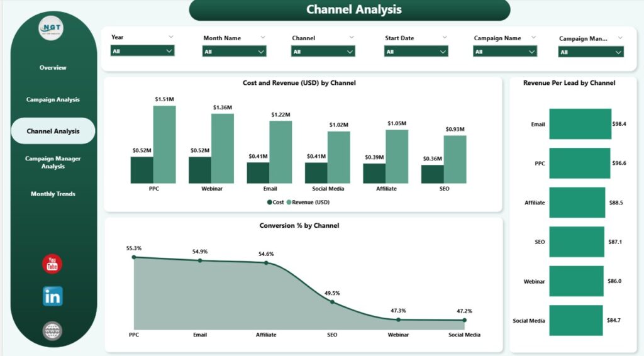Click the SEO 49.5% conversion data point

pos(332,302)
